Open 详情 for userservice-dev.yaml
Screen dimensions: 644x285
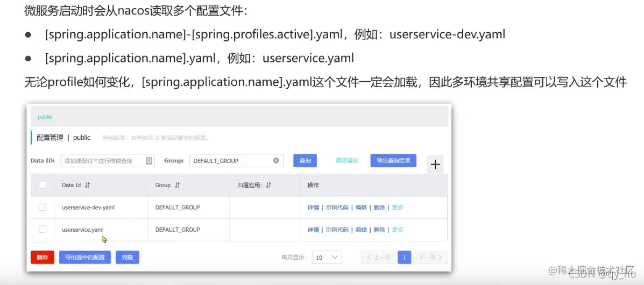(313, 208)
